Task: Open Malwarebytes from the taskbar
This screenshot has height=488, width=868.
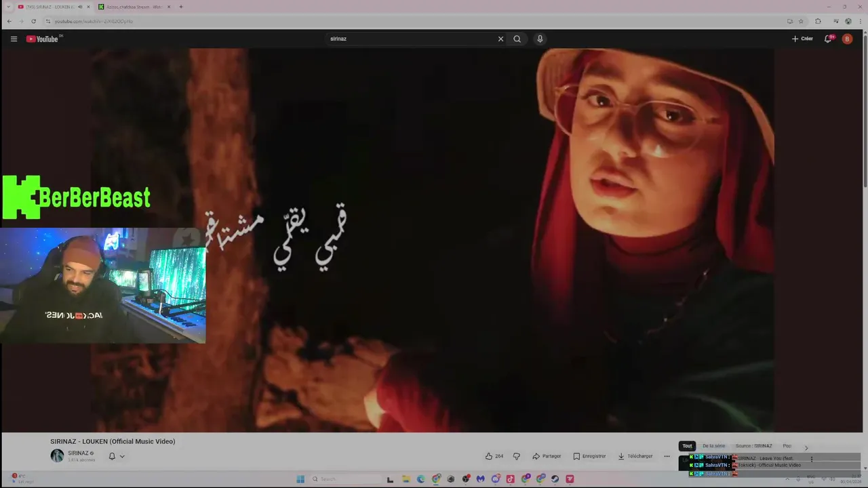Action: click(x=480, y=479)
